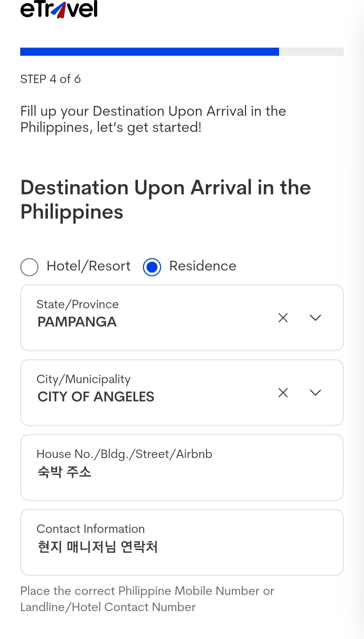
Task: Click the Philippine Mobile Number hint text
Action: click(147, 599)
